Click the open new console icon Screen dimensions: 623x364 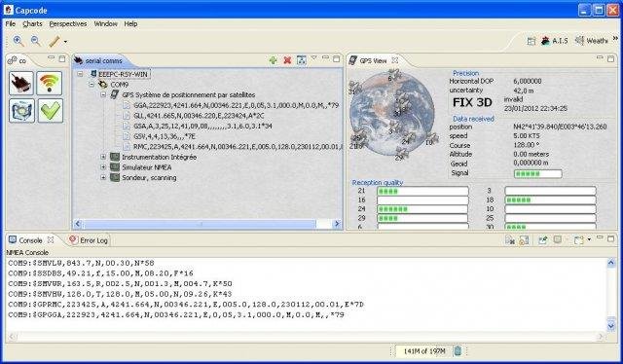click(x=578, y=239)
